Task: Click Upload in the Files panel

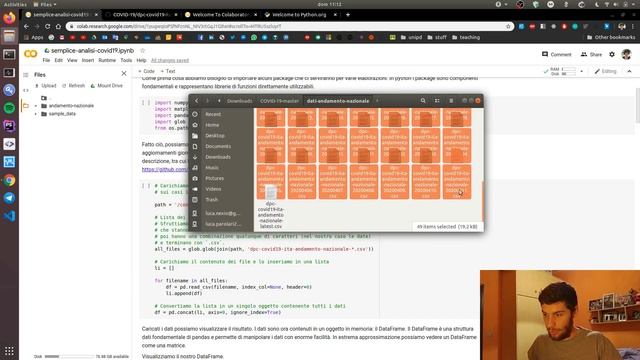Action: click(45, 86)
